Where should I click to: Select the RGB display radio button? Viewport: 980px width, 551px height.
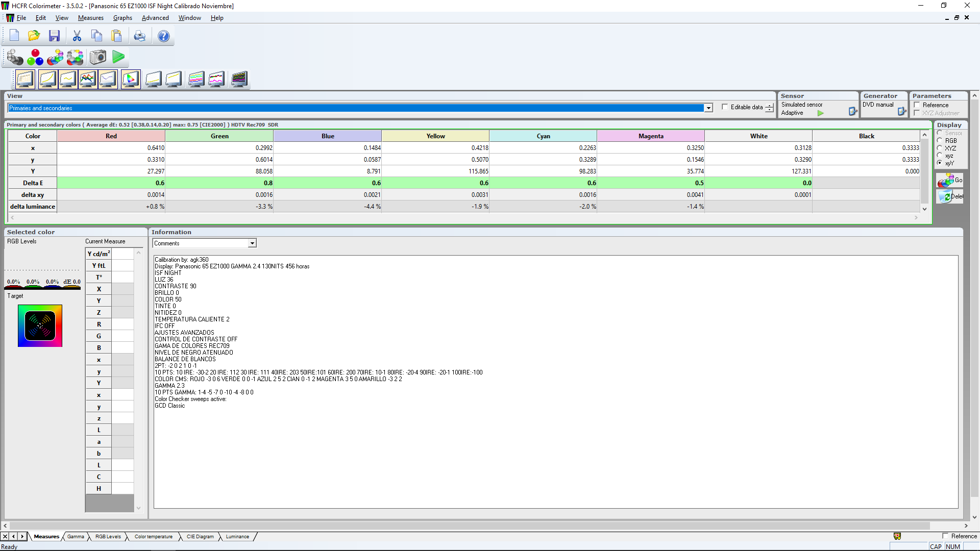click(940, 140)
